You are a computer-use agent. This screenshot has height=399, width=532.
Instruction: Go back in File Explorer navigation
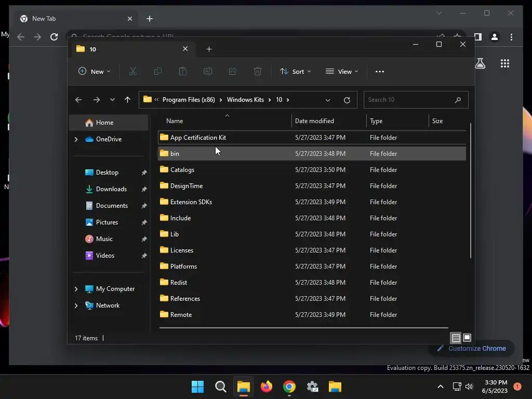pos(78,100)
